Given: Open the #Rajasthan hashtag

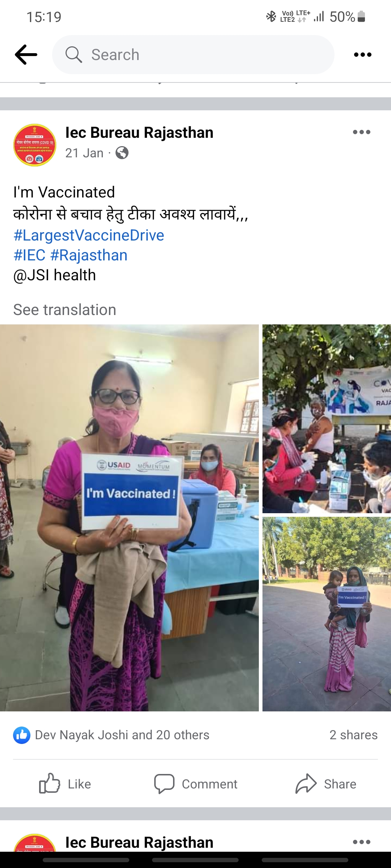Looking at the screenshot, I should pyautogui.click(x=89, y=255).
